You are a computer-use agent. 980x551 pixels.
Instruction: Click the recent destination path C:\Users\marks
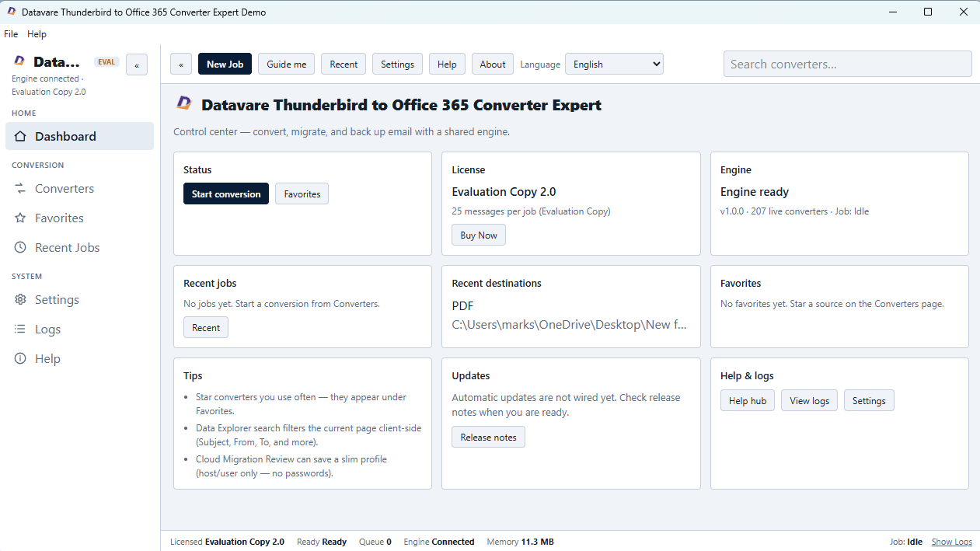click(x=570, y=325)
